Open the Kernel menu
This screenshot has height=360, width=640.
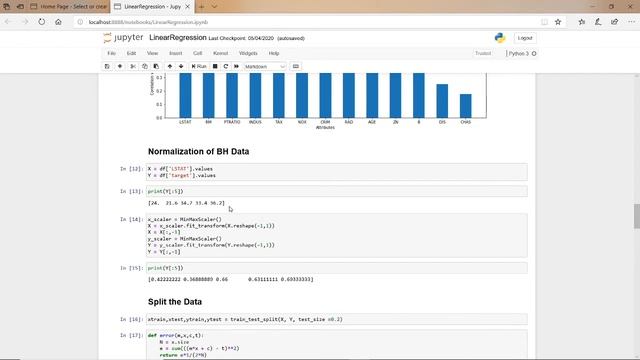click(220, 53)
